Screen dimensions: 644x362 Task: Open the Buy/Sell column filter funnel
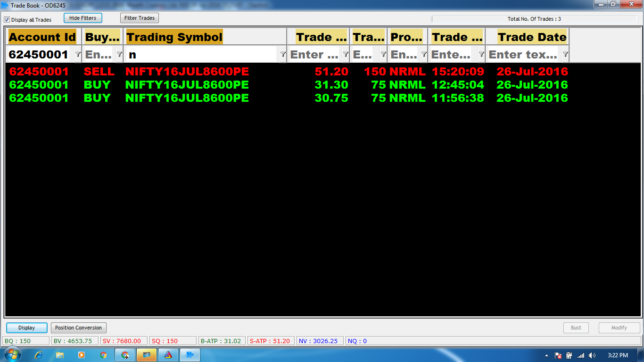pyautogui.click(x=119, y=55)
